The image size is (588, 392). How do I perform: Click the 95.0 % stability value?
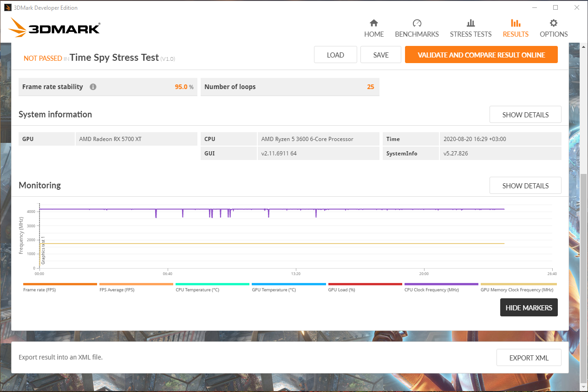tap(184, 87)
